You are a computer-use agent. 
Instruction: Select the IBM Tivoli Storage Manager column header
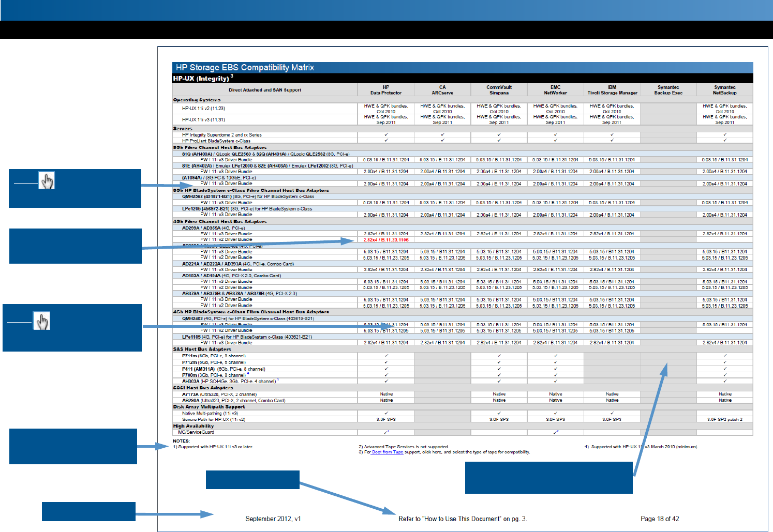coord(612,90)
